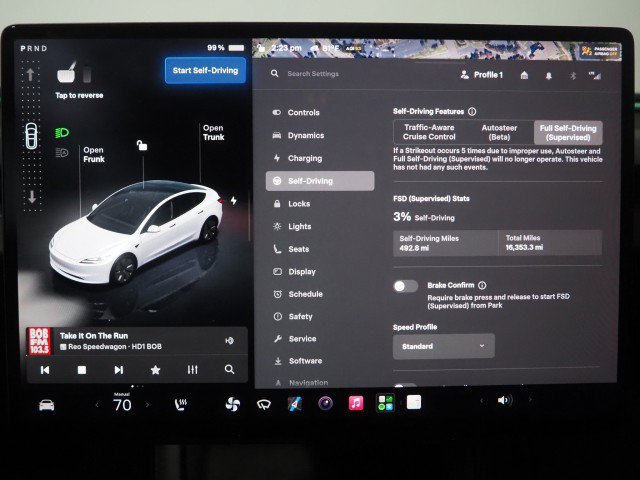This screenshot has width=640, height=480.
Task: Select Full Self-Driving (Supervised) mode
Action: coord(568,133)
